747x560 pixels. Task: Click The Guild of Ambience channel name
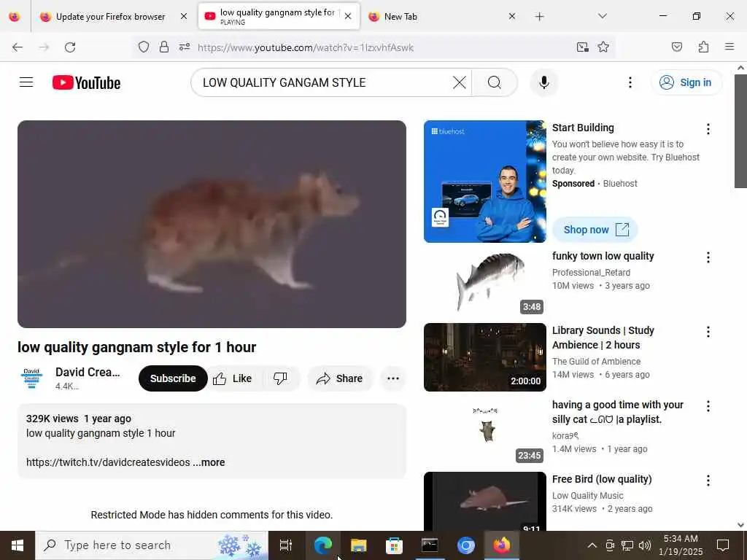click(x=596, y=362)
